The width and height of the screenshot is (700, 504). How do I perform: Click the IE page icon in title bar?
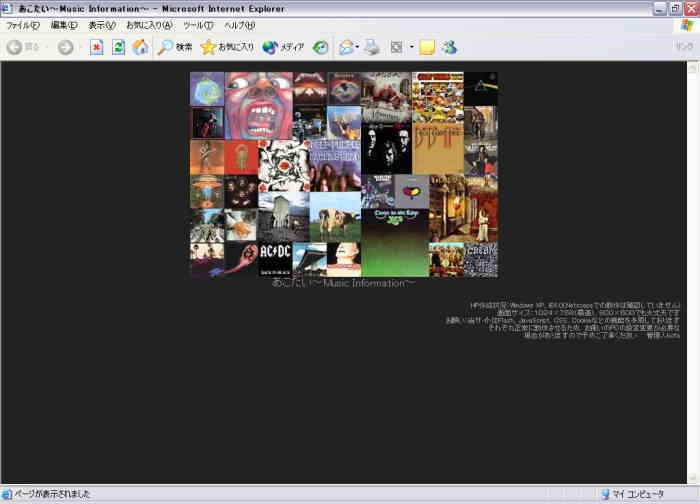(x=6, y=8)
